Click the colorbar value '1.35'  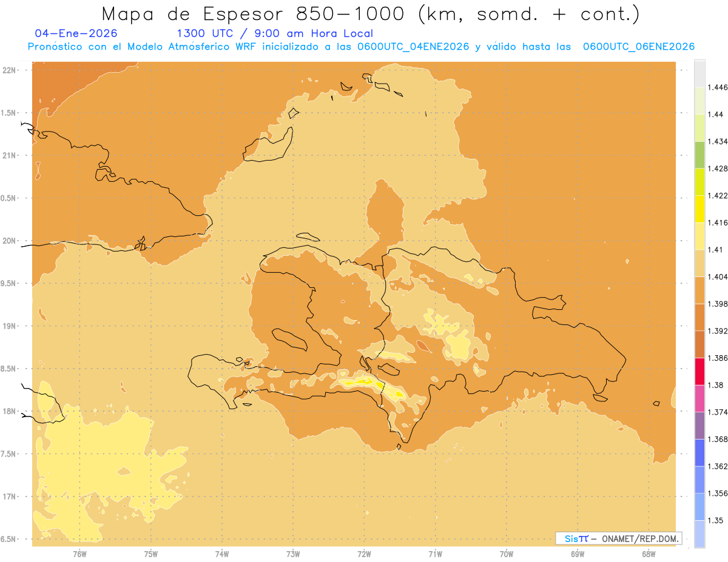715,520
